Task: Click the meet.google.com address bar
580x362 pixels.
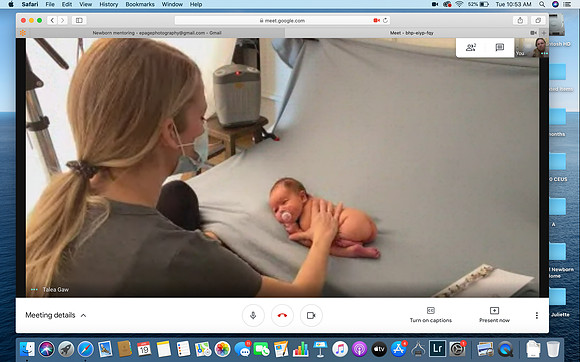Action: (282, 20)
